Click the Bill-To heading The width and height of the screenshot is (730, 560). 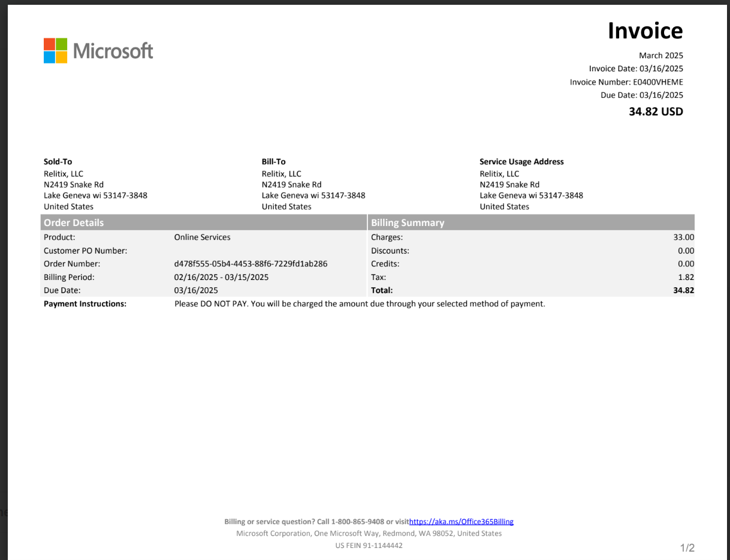click(274, 162)
